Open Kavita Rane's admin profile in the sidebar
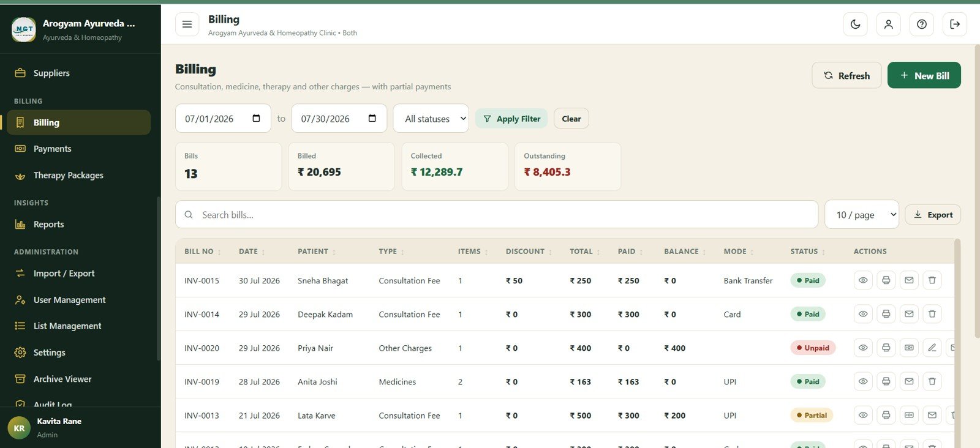 pyautogui.click(x=80, y=428)
